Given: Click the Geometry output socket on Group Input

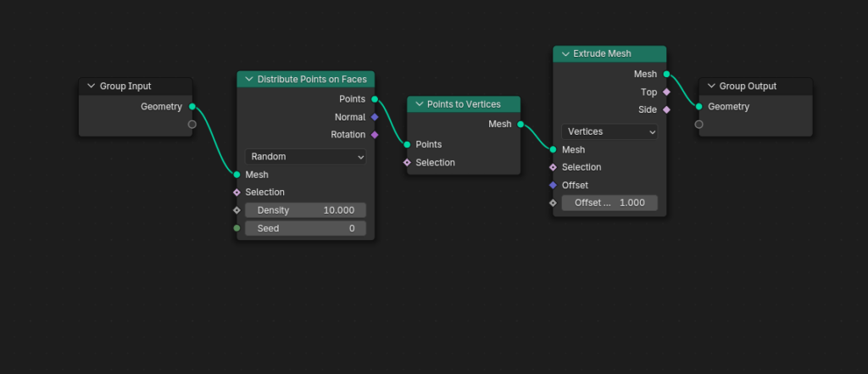Looking at the screenshot, I should pos(192,106).
